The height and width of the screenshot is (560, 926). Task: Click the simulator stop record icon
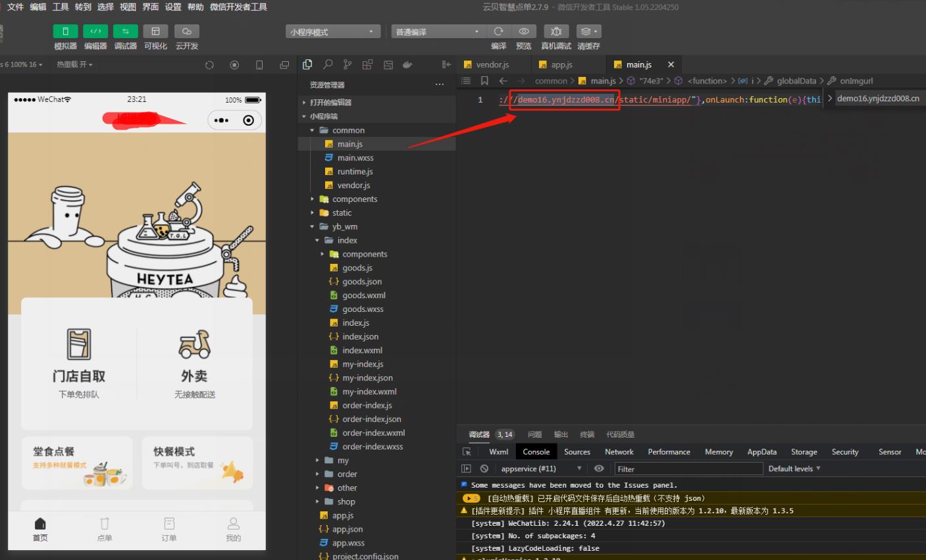point(234,64)
